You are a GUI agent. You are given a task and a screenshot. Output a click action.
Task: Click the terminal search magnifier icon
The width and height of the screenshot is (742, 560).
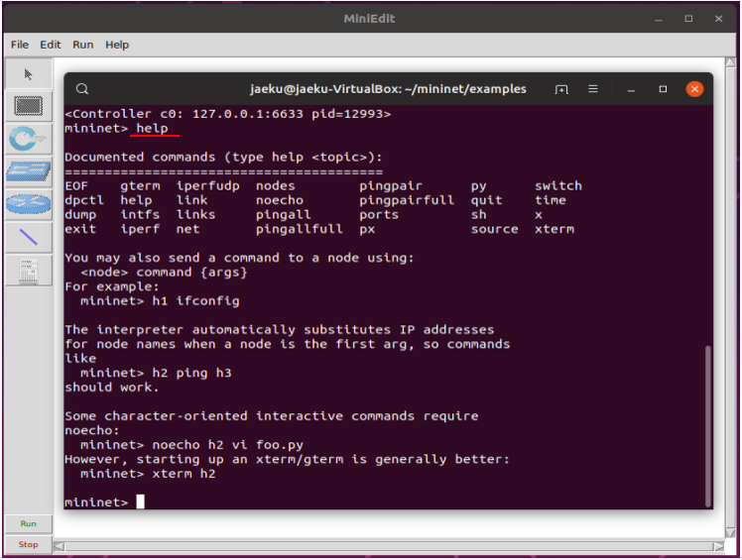[x=82, y=89]
